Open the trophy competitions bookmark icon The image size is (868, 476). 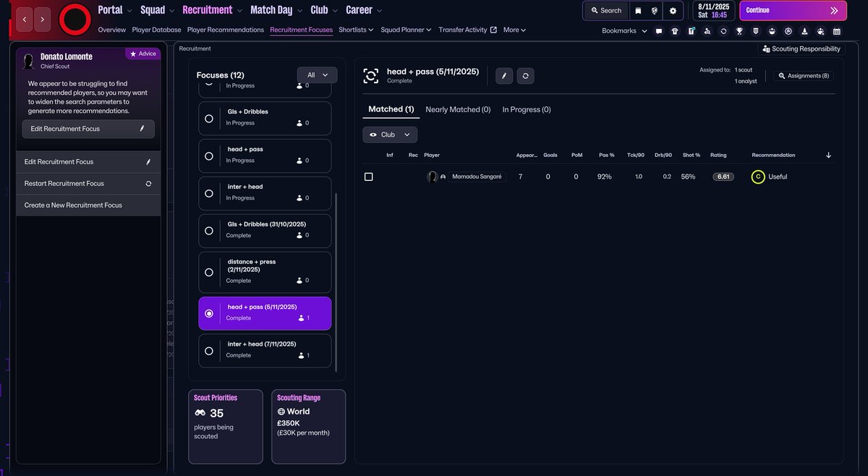point(739,31)
